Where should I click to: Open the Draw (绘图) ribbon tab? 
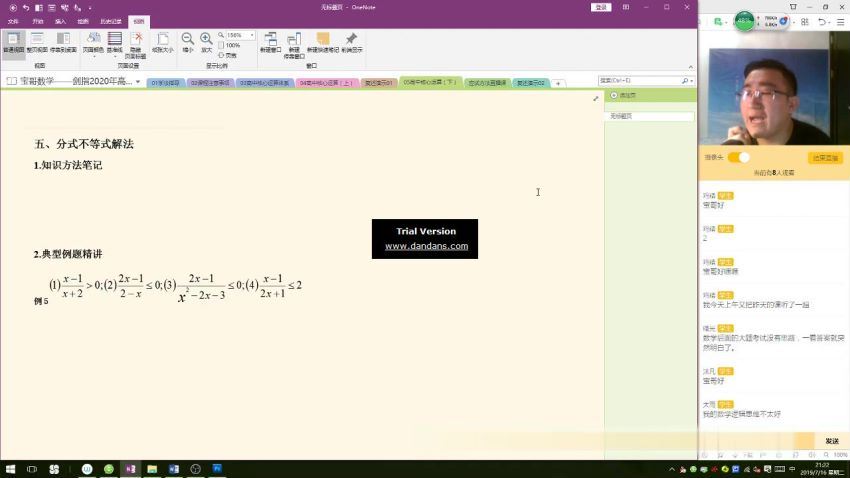coord(82,22)
